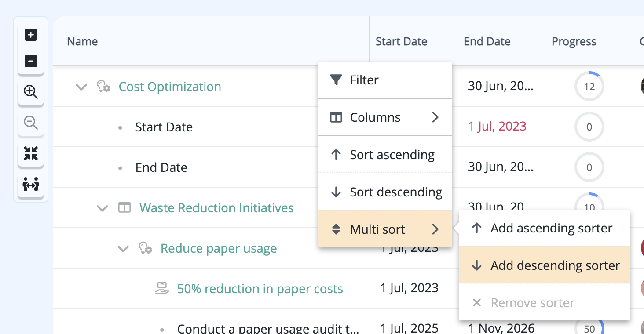Screen dimensions: 644x334
Task: Click the Start Date task row name
Action: (164, 127)
